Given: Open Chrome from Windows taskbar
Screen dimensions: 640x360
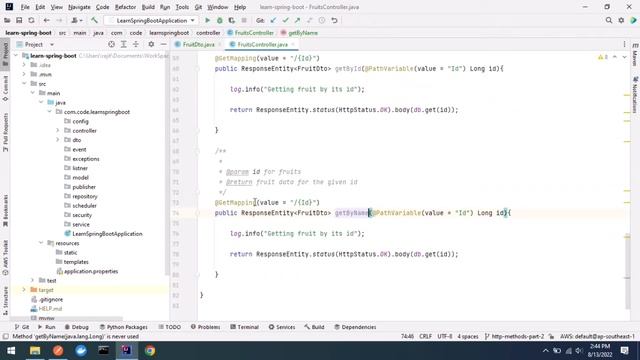Looking at the screenshot, I should pos(150,351).
